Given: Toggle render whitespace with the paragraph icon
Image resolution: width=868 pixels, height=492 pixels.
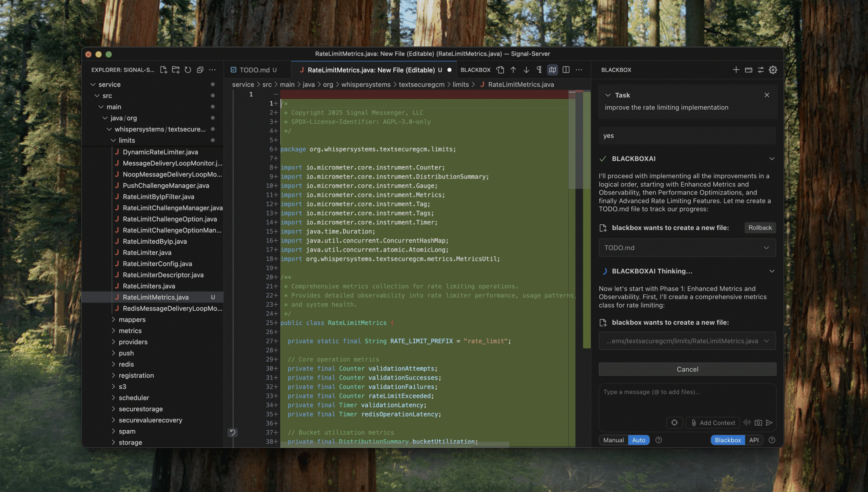Looking at the screenshot, I should 539,70.
